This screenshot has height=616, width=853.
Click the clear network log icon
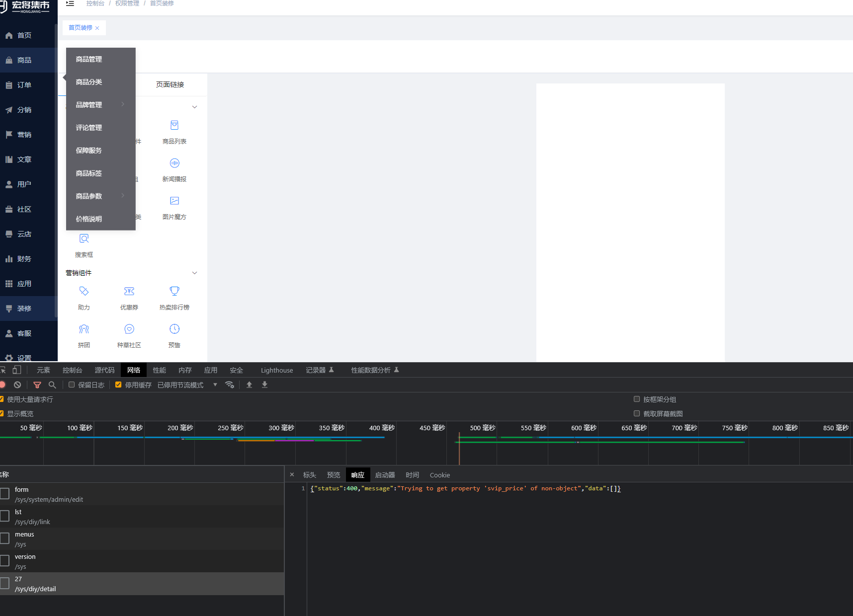(x=17, y=385)
